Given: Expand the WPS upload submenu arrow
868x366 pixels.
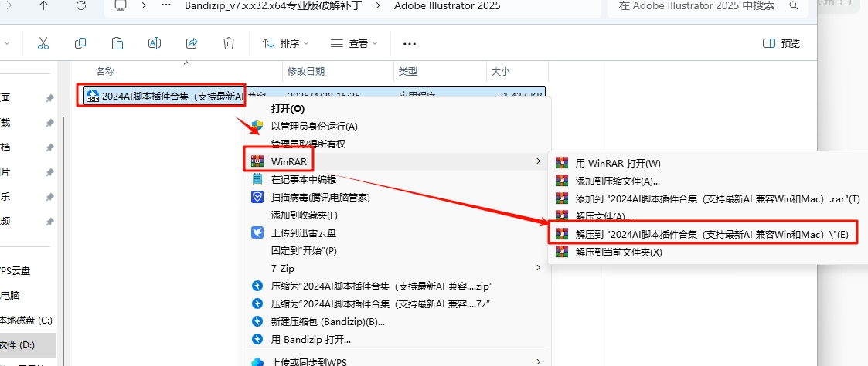Looking at the screenshot, I should coord(537,361).
